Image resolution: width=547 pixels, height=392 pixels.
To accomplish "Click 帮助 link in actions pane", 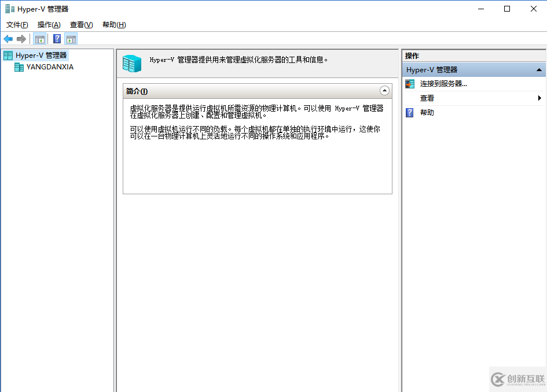I will pyautogui.click(x=427, y=113).
